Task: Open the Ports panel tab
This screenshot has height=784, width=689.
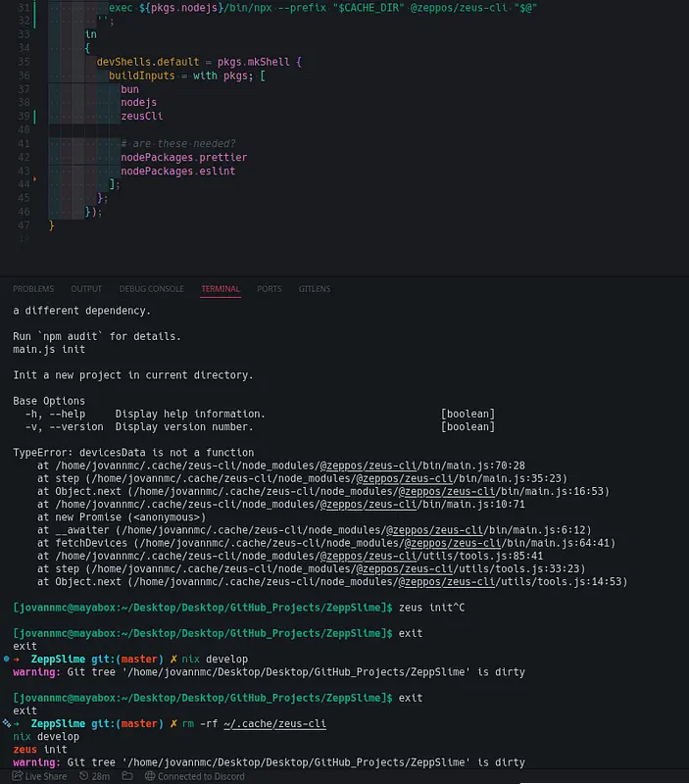Action: pos(270,289)
